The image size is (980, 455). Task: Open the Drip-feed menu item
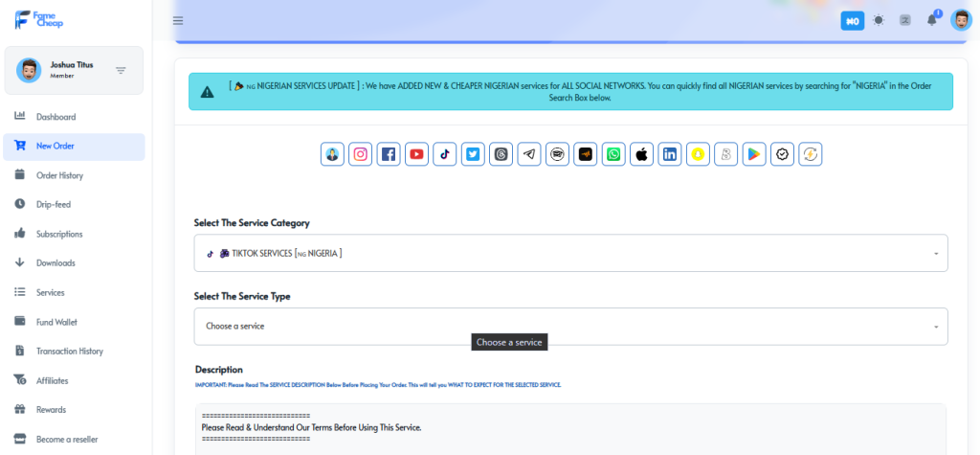click(74, 204)
